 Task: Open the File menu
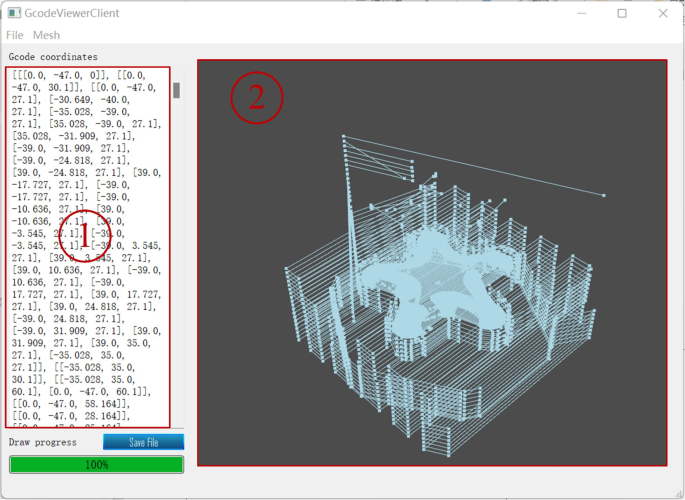click(15, 35)
